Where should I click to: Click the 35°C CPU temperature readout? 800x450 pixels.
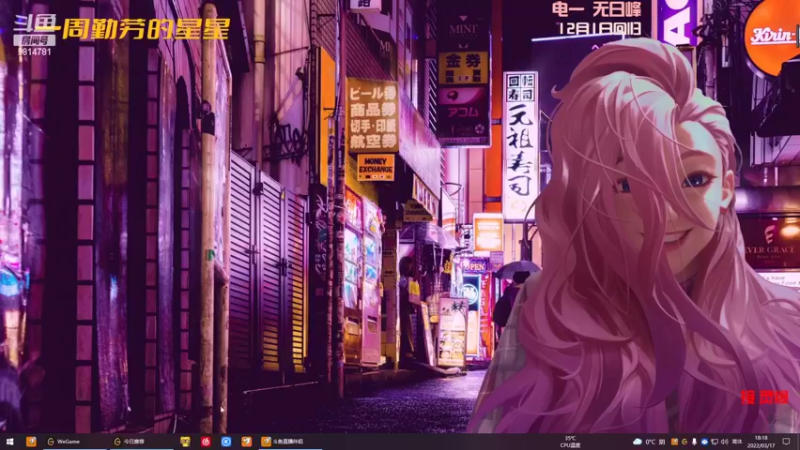point(570,442)
